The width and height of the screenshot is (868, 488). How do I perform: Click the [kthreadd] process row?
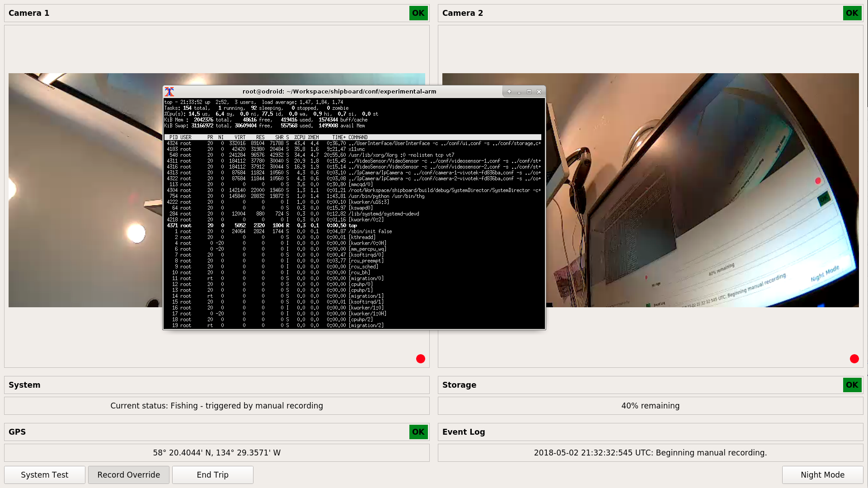coord(353,237)
